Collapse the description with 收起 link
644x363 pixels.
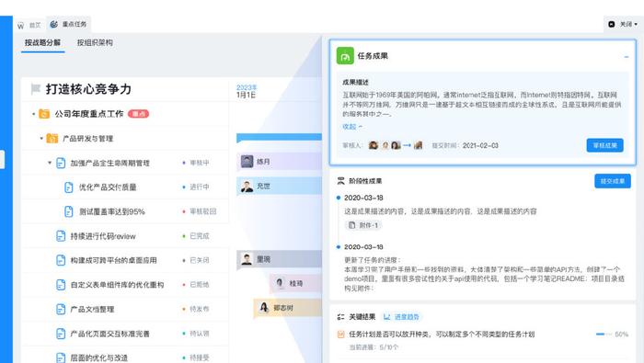(352, 127)
